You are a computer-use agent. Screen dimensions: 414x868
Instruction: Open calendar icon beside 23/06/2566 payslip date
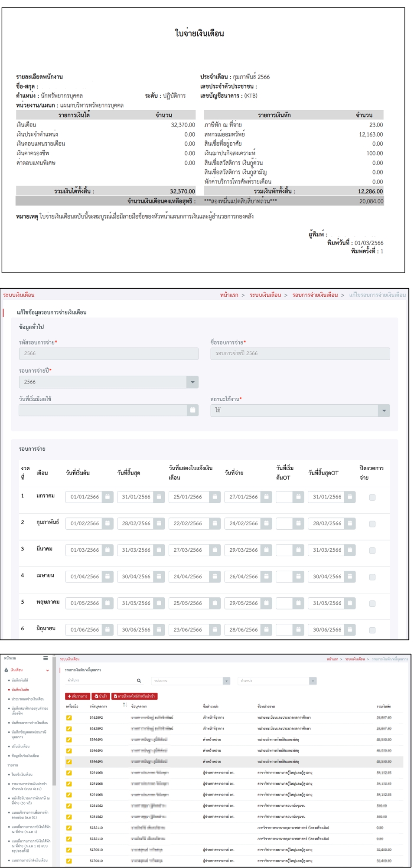(215, 629)
